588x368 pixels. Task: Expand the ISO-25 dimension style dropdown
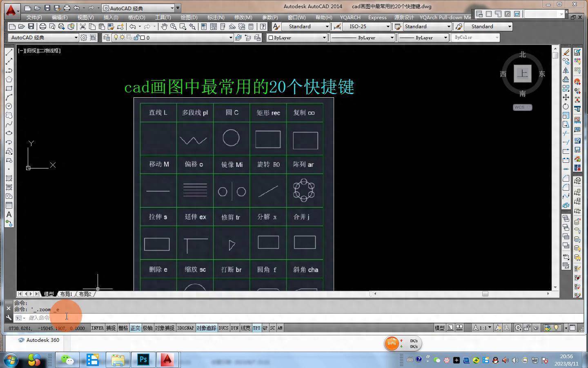[x=388, y=27]
